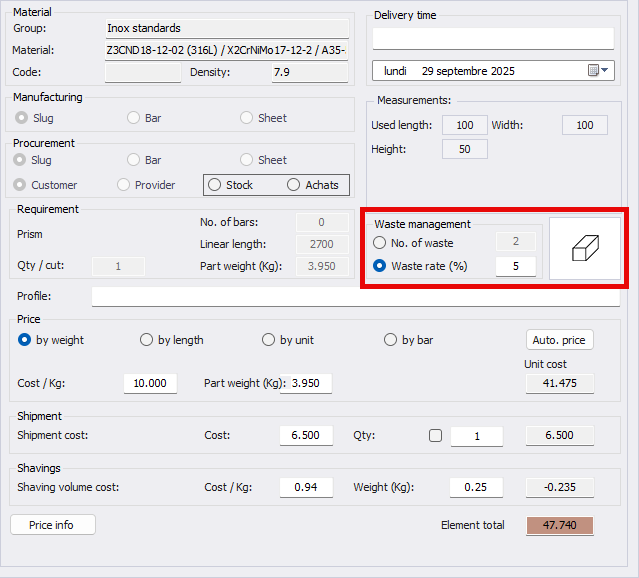Click the Element total colored field

(x=560, y=526)
